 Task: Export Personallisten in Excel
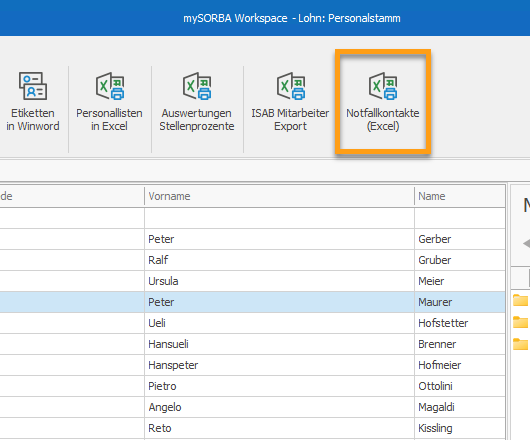(x=109, y=101)
